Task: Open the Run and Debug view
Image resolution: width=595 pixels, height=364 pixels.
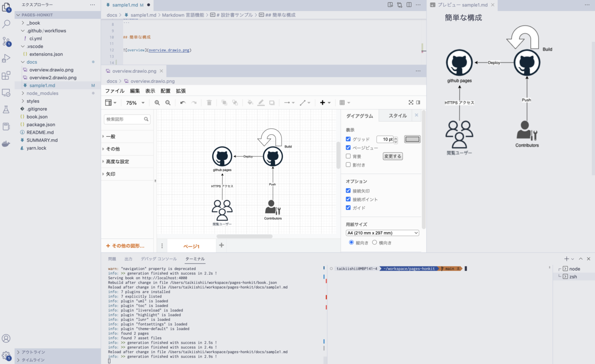Action: (6, 58)
